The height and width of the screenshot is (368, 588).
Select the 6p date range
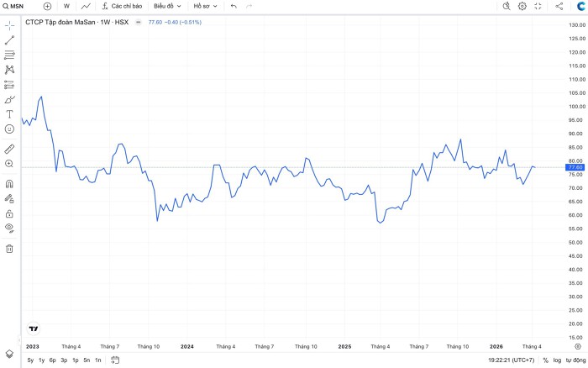(x=53, y=360)
